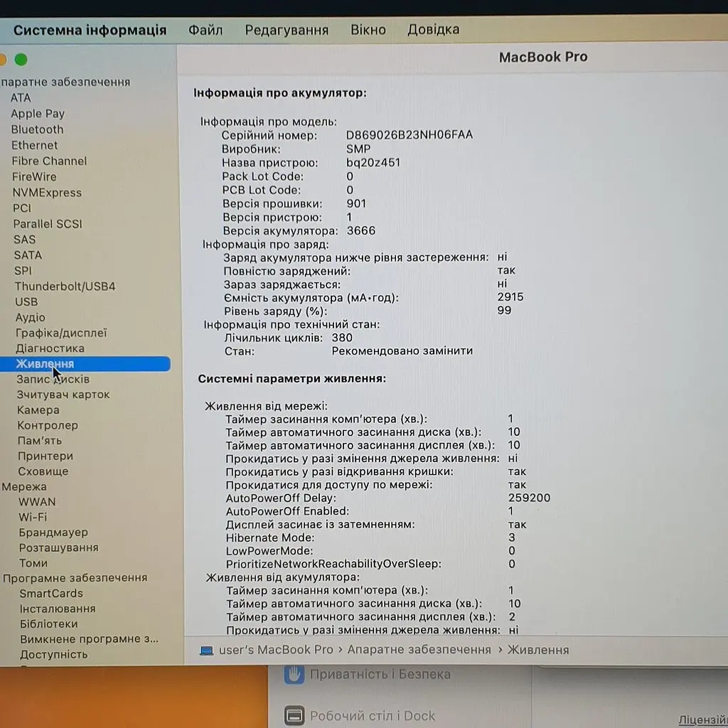Click the MacBook Pro icon in path bar
Screen dimensions: 728x728
(207, 651)
